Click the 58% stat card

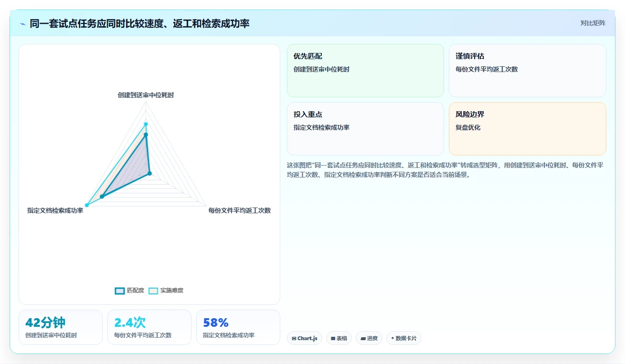238,327
